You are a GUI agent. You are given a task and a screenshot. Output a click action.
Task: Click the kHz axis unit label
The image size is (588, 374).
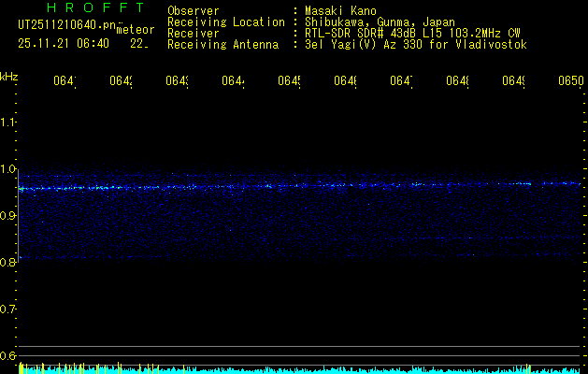coord(9,76)
